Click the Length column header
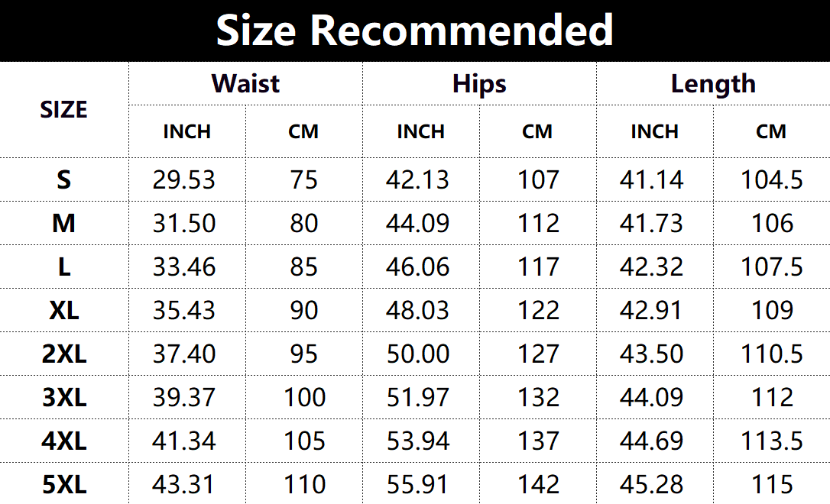The width and height of the screenshot is (830, 504). click(713, 83)
